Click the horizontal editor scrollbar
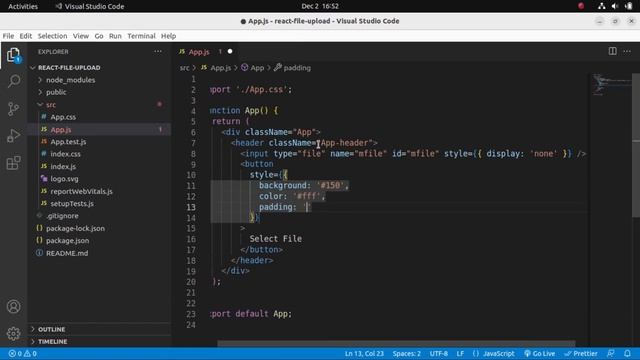Screen dimensions: 640x360 coord(396,344)
